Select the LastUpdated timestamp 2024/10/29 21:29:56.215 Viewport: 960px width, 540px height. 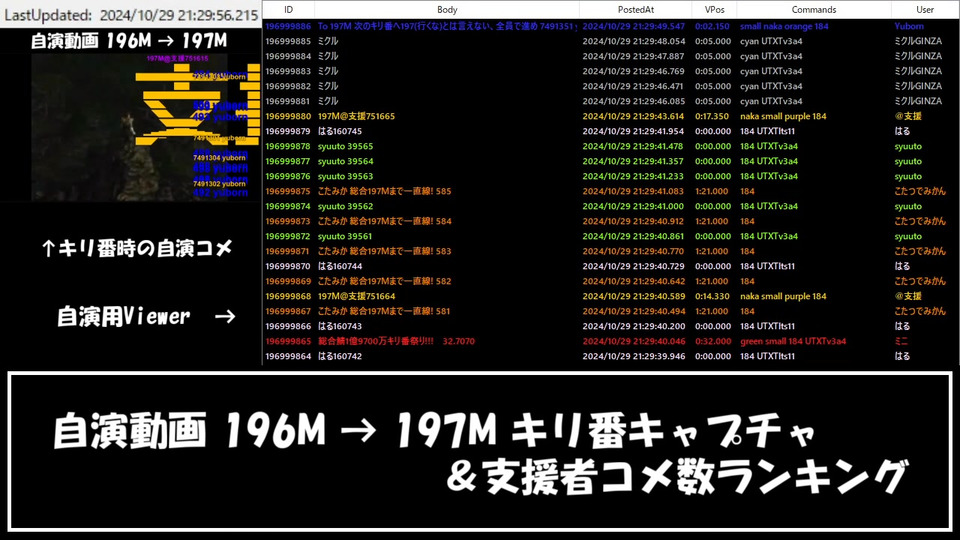179,15
